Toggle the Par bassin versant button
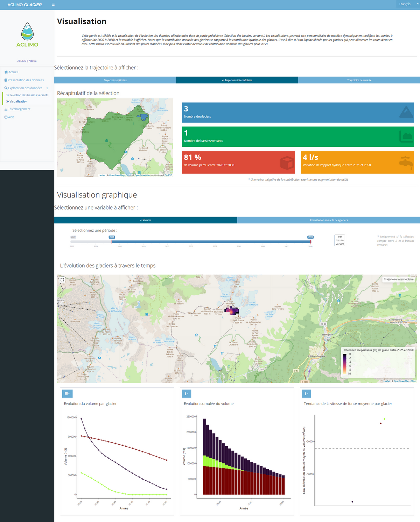 pyautogui.click(x=340, y=240)
